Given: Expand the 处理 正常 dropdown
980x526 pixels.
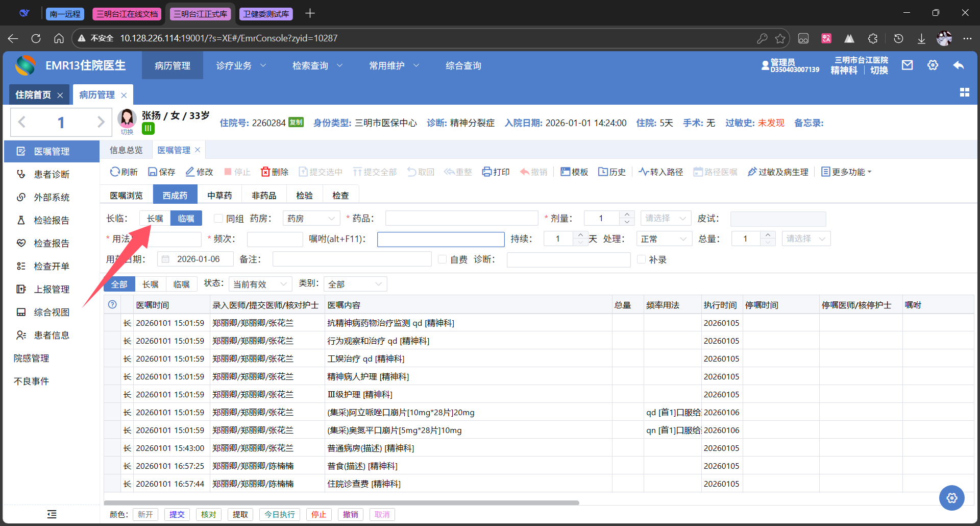Looking at the screenshot, I should (x=664, y=239).
